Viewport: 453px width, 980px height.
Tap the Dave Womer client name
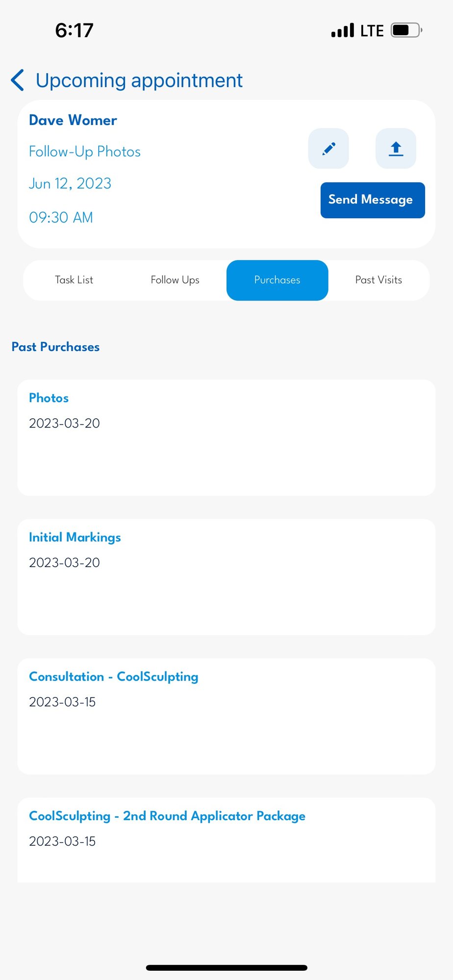pos(73,120)
